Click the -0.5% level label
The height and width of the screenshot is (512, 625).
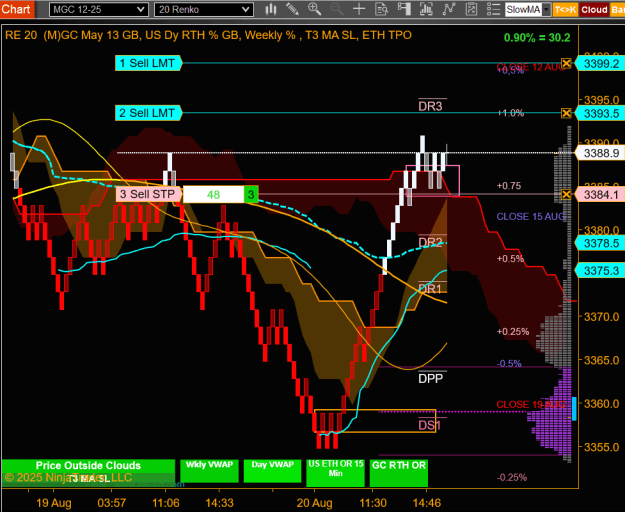509,363
